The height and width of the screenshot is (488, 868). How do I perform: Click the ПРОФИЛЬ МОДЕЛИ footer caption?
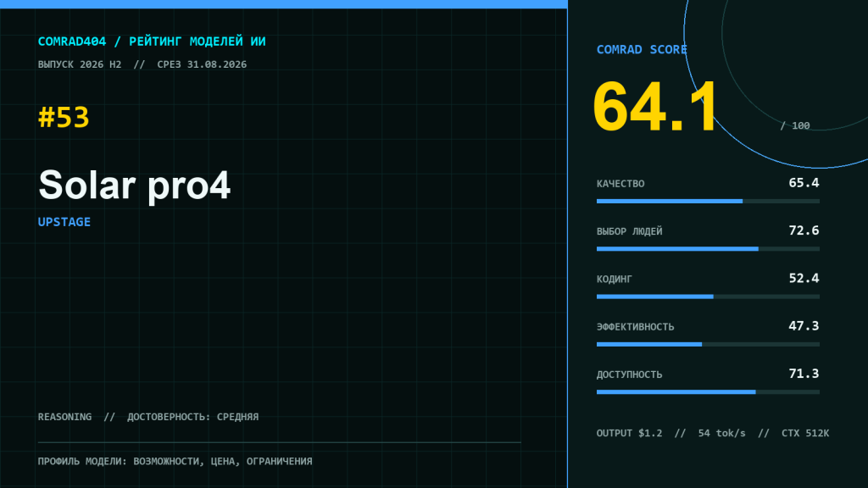[x=175, y=461]
